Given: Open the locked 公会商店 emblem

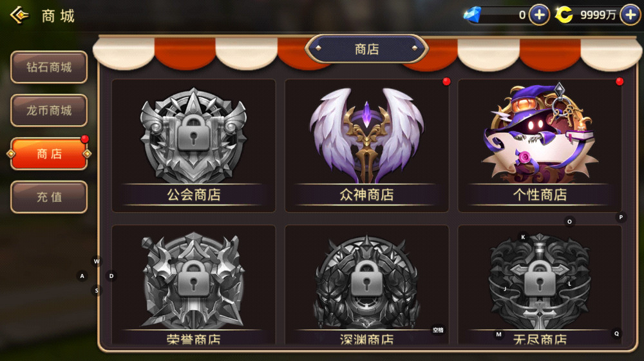Looking at the screenshot, I should (x=193, y=135).
